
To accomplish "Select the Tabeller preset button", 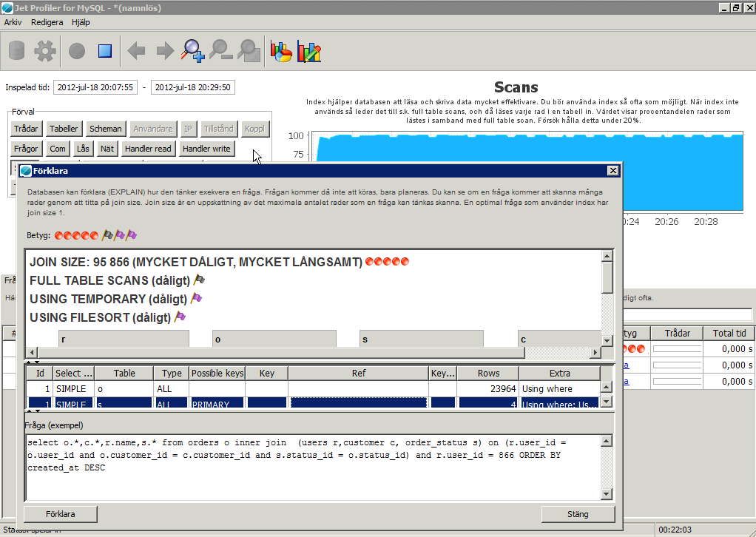I will [64, 129].
